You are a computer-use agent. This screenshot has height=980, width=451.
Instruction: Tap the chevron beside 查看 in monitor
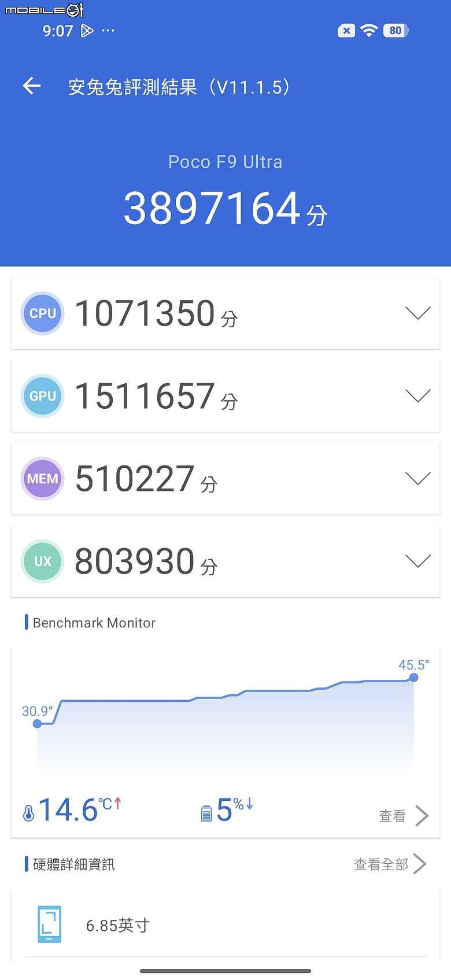422,816
